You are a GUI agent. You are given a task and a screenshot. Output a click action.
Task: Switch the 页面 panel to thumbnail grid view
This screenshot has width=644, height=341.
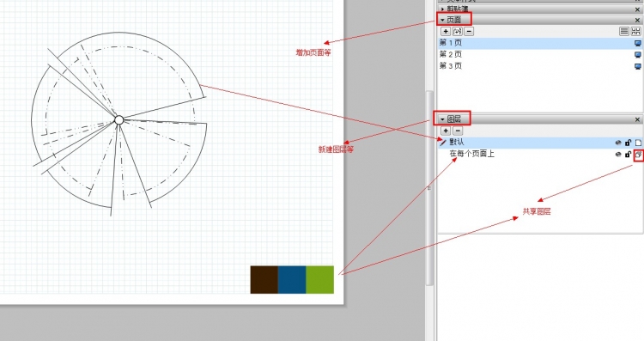(x=635, y=31)
